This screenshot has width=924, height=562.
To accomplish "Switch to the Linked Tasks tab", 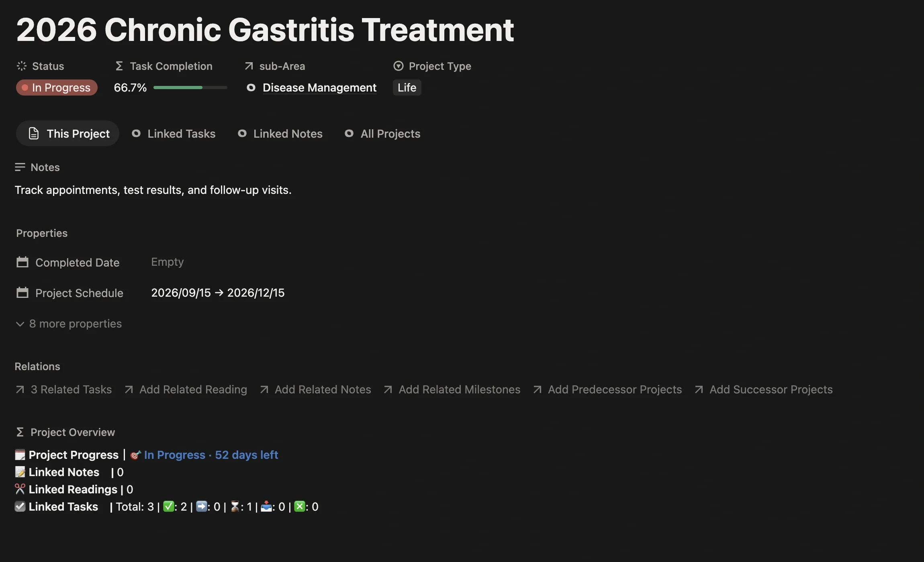I will click(x=174, y=134).
